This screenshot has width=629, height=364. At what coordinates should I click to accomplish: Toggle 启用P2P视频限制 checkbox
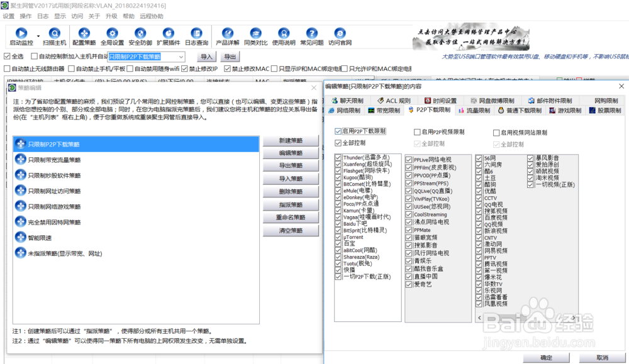tap(417, 132)
